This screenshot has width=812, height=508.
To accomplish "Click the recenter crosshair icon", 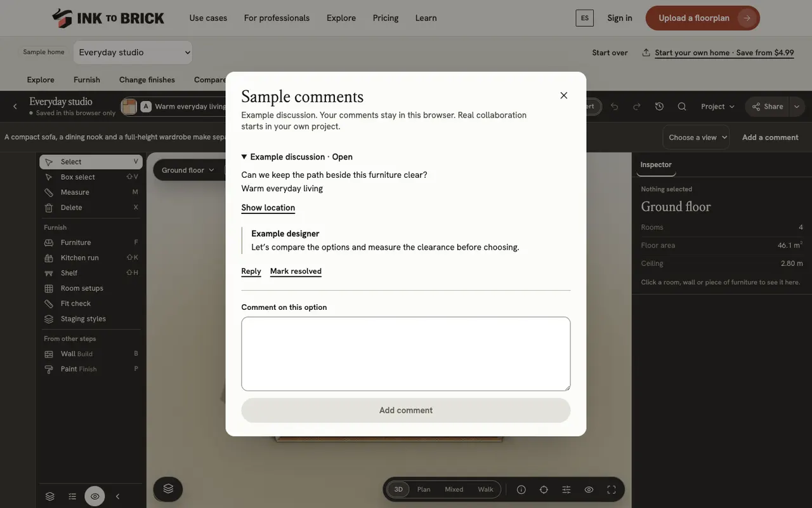I will tap(544, 490).
